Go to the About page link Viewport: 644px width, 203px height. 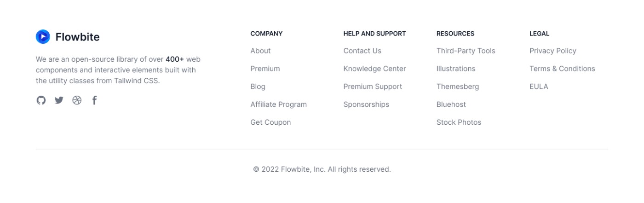pos(260,51)
